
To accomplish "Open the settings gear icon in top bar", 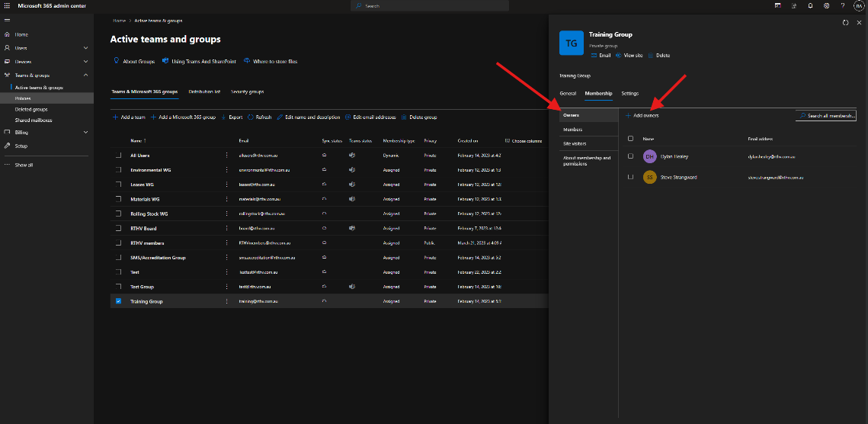I will pyautogui.click(x=827, y=5).
